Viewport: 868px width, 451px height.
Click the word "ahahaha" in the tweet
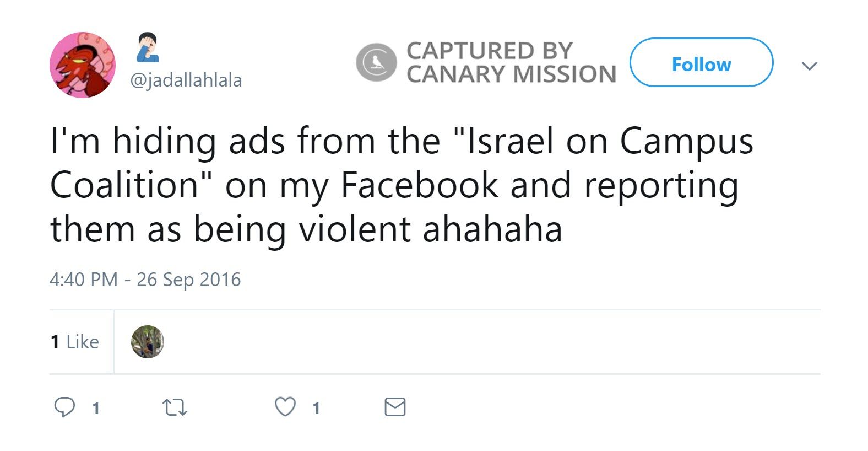click(x=492, y=229)
